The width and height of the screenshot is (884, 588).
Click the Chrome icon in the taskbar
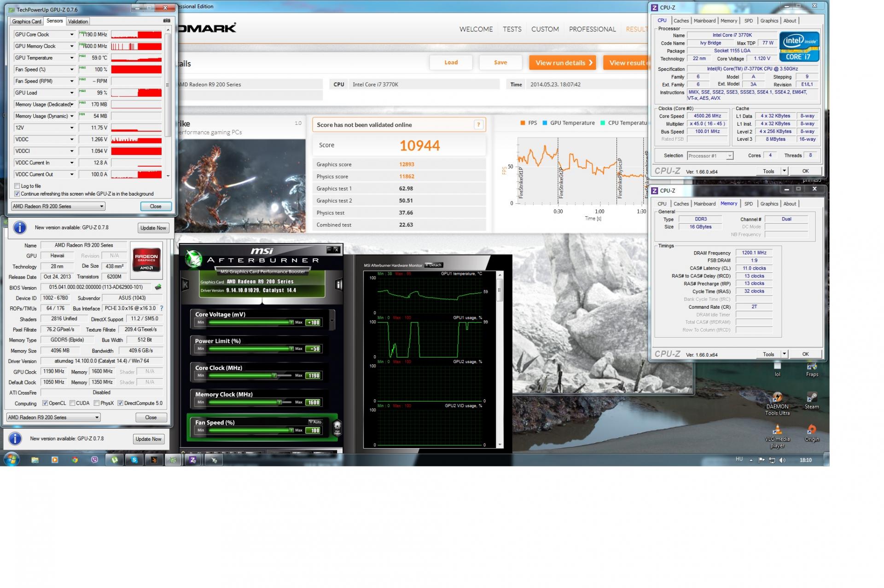(x=75, y=460)
